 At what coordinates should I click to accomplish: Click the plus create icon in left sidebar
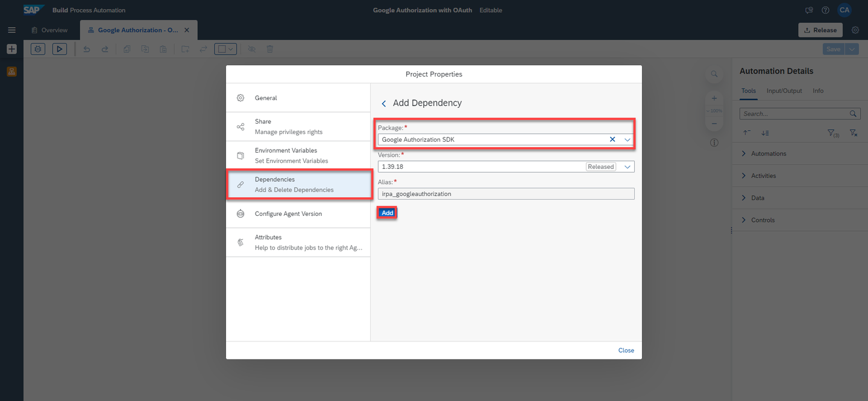[x=11, y=49]
